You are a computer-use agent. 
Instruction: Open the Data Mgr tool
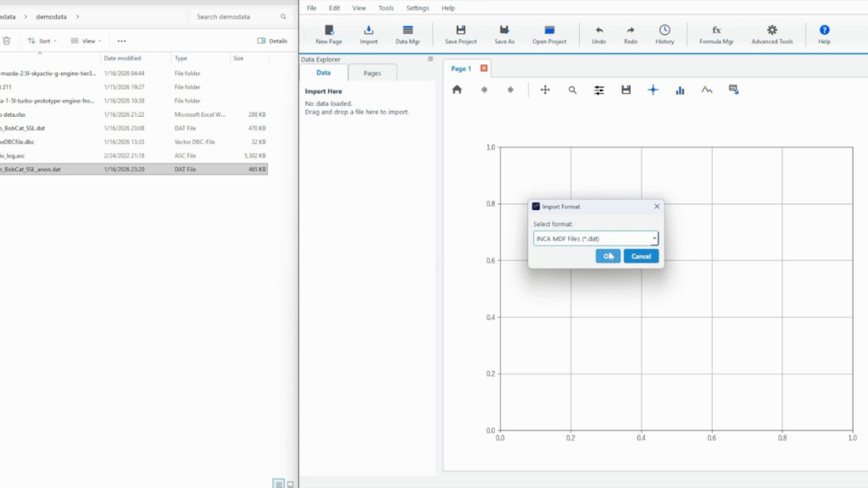point(408,34)
